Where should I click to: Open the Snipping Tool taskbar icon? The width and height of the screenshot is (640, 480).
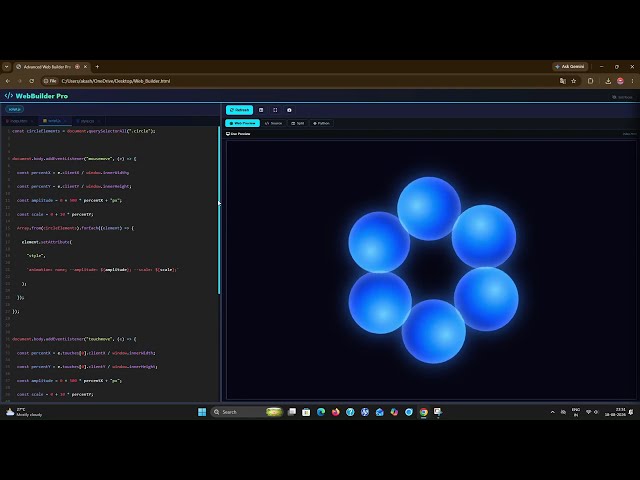tap(438, 412)
